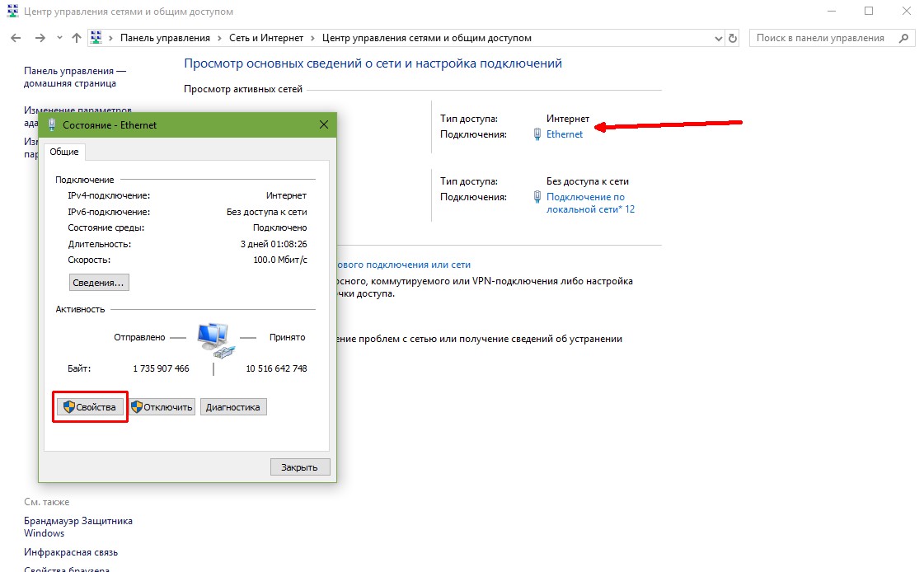924x572 pixels.
Task: Click the Закрыть button
Action: pos(300,467)
